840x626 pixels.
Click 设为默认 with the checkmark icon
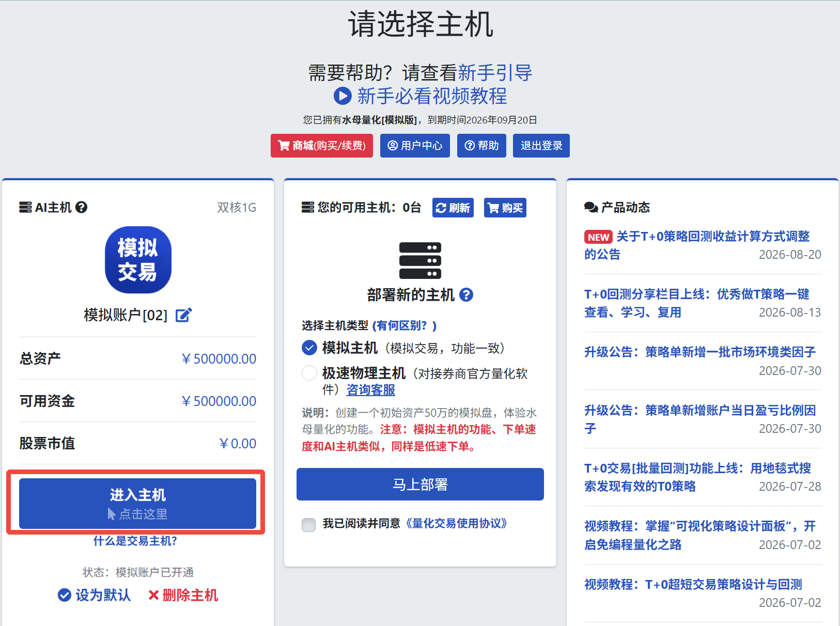tap(94, 595)
